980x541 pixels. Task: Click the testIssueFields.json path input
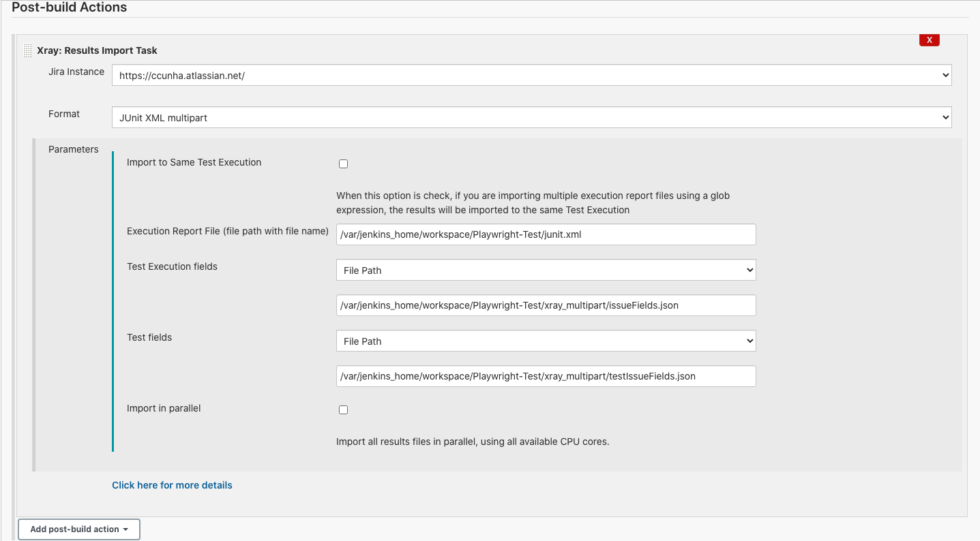546,376
